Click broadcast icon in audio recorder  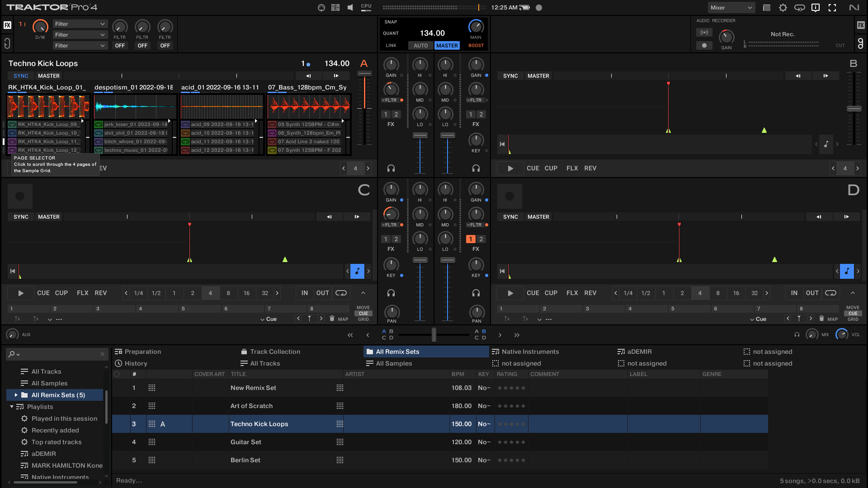pyautogui.click(x=704, y=33)
